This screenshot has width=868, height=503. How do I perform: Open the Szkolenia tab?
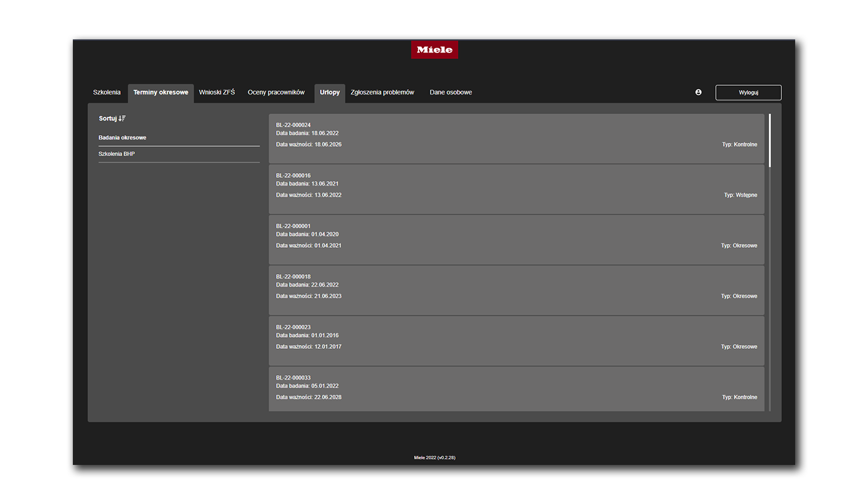(x=107, y=92)
